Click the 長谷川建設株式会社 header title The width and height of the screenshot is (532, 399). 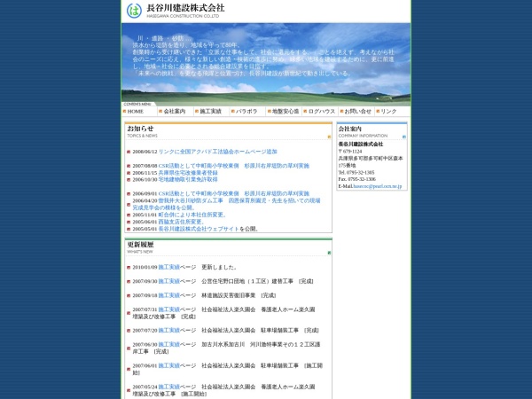185,8
